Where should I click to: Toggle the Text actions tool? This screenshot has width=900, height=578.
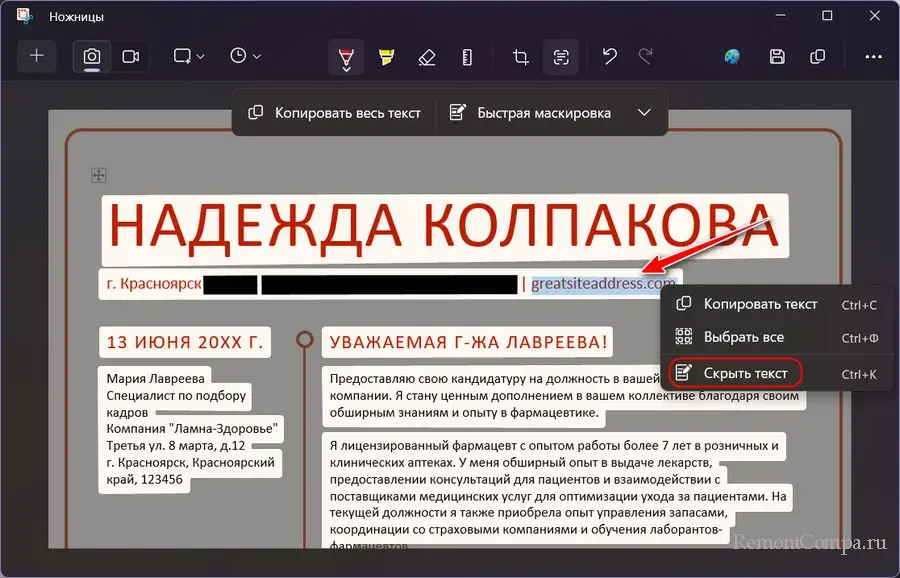(560, 57)
